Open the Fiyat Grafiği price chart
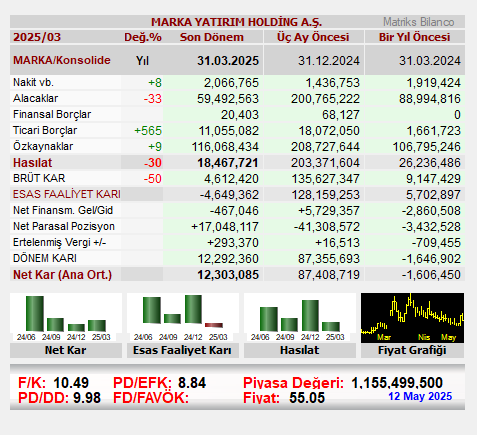Image resolution: width=477 pixels, height=435 pixels. click(x=412, y=318)
